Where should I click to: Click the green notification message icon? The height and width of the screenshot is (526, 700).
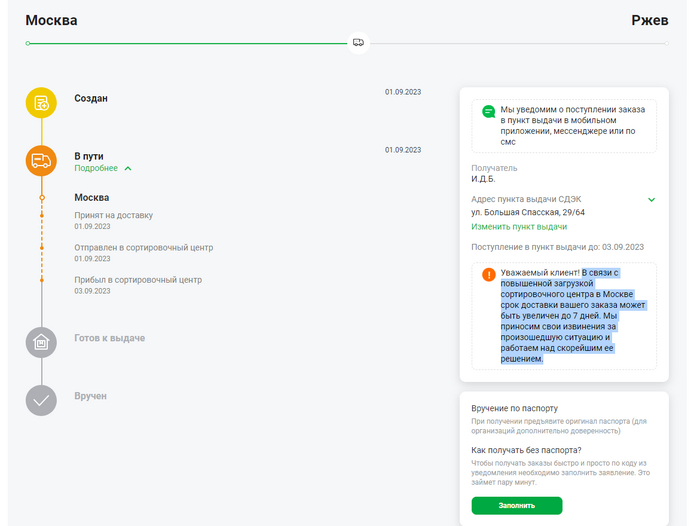[x=488, y=111]
